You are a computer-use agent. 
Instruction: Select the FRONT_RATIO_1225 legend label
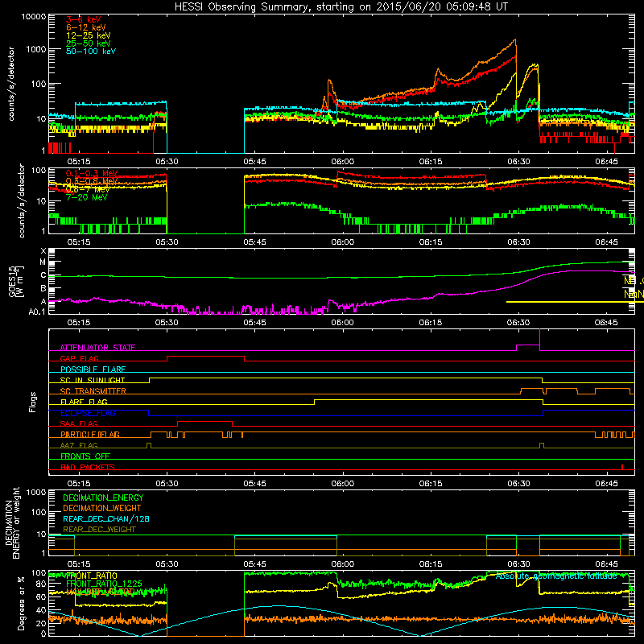point(104,584)
